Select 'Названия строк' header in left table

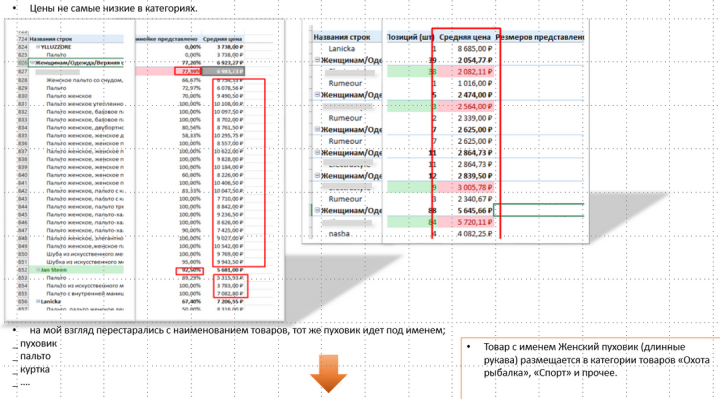coord(51,39)
